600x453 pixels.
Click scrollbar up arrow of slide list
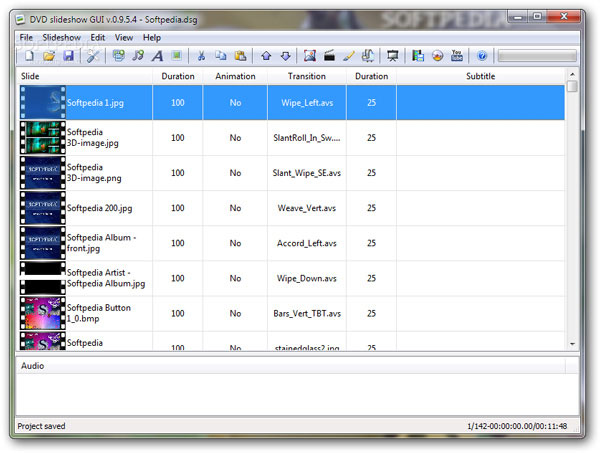pyautogui.click(x=572, y=74)
